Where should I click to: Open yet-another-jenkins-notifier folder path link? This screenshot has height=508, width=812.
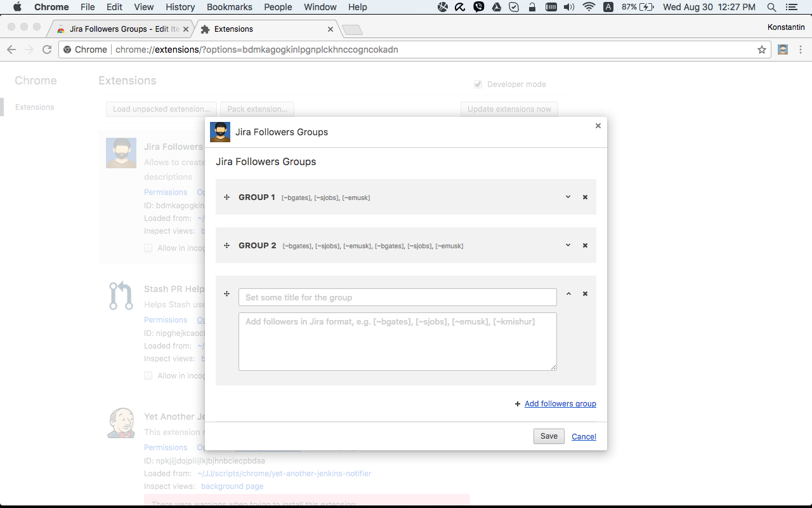point(284,474)
